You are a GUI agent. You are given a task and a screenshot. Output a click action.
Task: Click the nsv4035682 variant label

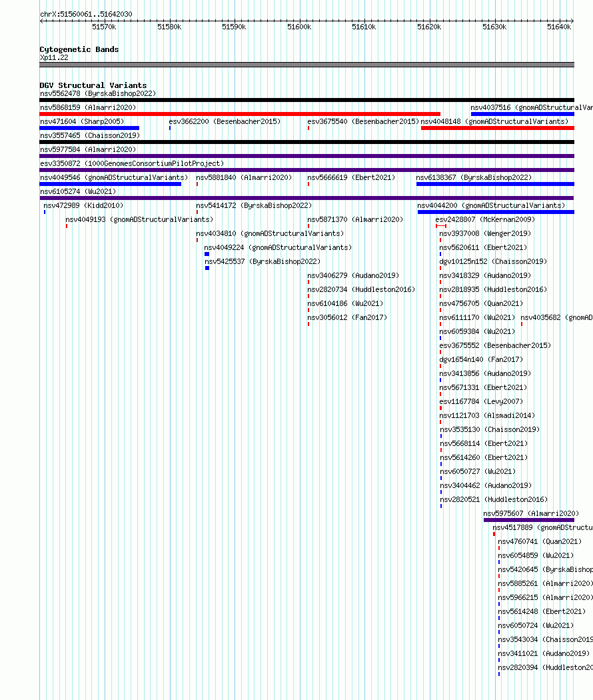tap(556, 317)
